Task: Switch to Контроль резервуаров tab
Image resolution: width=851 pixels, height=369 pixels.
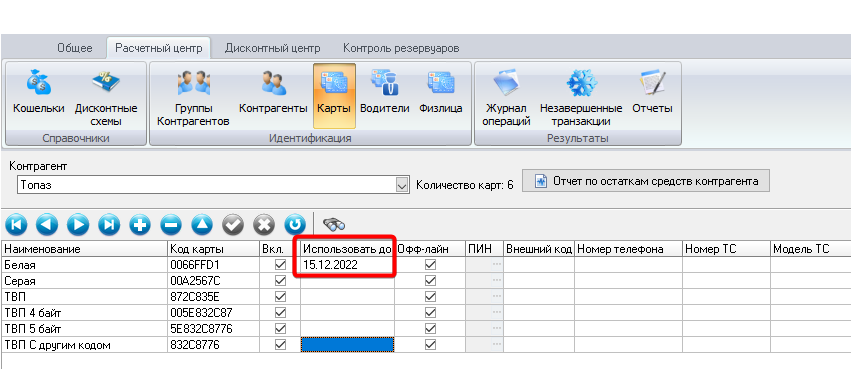Action: (401, 48)
